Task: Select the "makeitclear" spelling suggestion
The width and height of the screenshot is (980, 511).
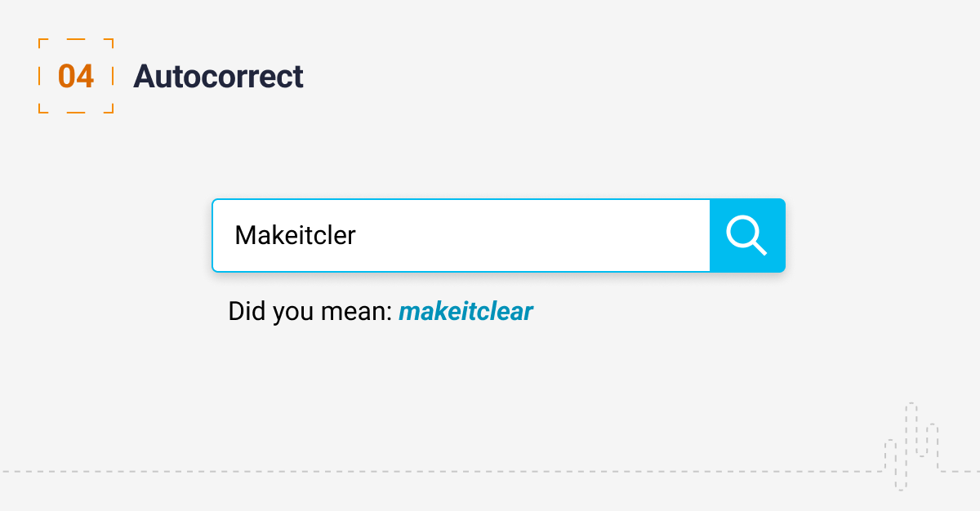Action: point(465,312)
